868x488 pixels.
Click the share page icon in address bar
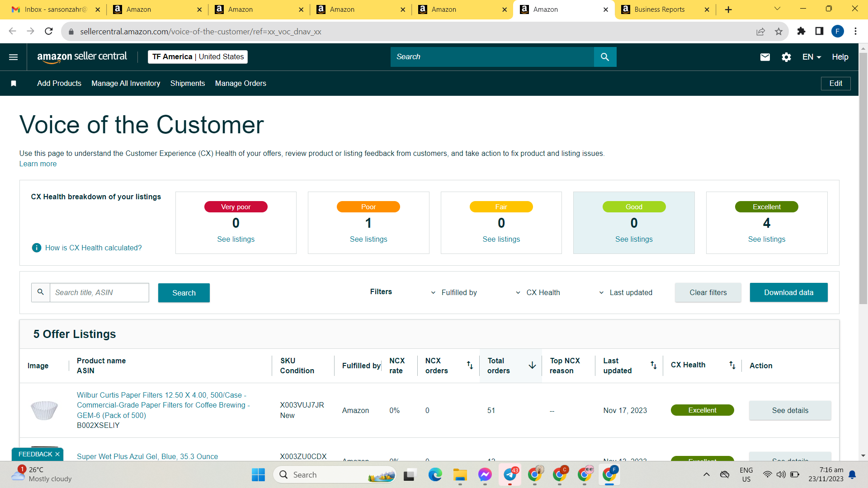point(761,31)
